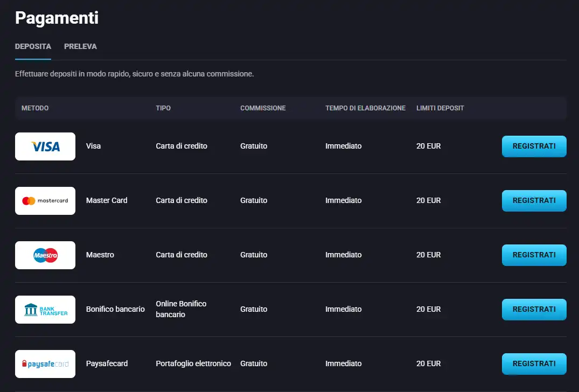Image resolution: width=579 pixels, height=392 pixels.
Task: Click the 'Pagamenti' page heading
Action: 57,18
